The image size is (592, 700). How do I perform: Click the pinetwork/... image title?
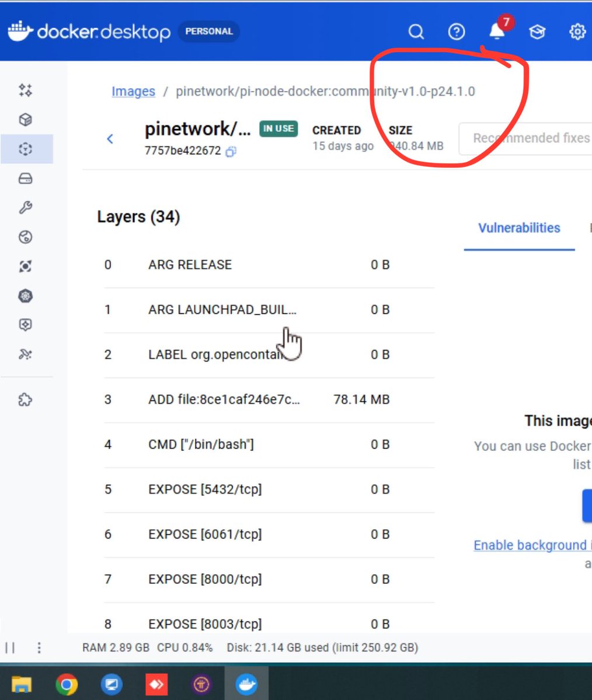(197, 128)
